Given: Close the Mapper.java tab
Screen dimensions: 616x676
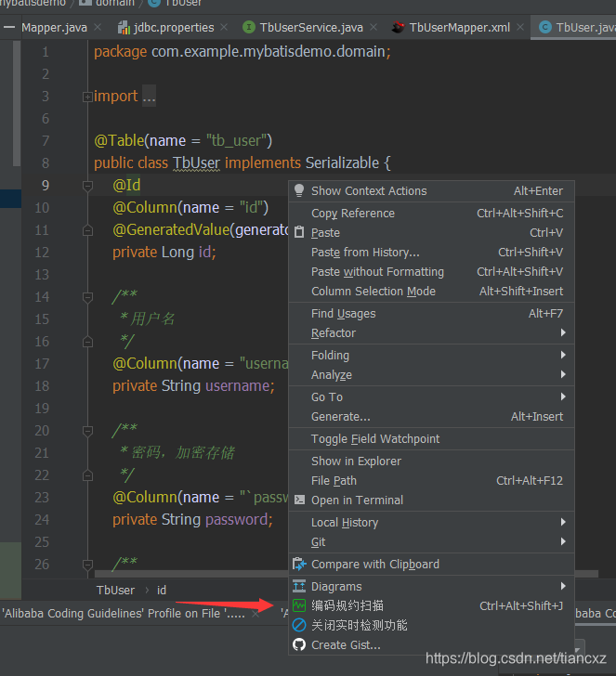Looking at the screenshot, I should 98,27.
